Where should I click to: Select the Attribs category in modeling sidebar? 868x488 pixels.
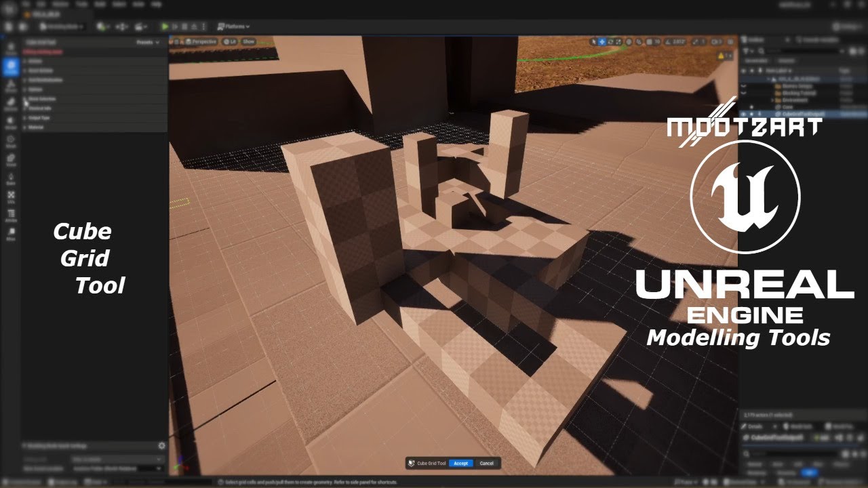tap(10, 216)
